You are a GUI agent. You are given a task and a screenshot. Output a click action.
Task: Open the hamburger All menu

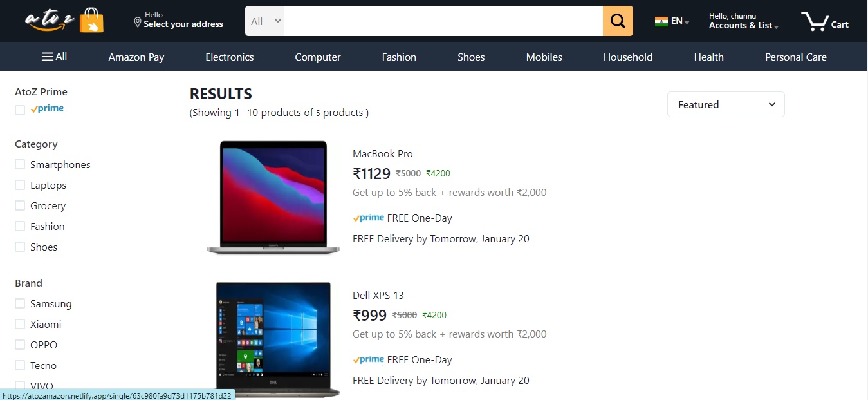tap(54, 57)
